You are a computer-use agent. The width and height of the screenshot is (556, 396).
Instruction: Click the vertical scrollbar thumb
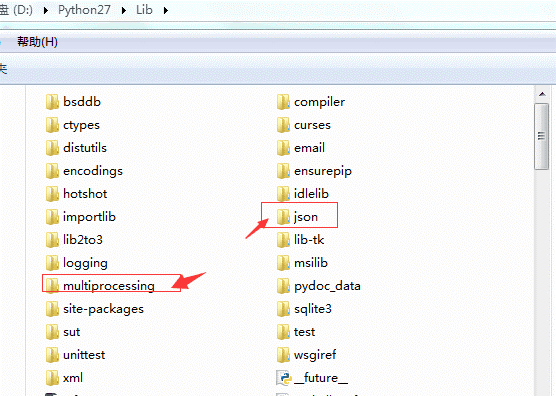[542, 136]
